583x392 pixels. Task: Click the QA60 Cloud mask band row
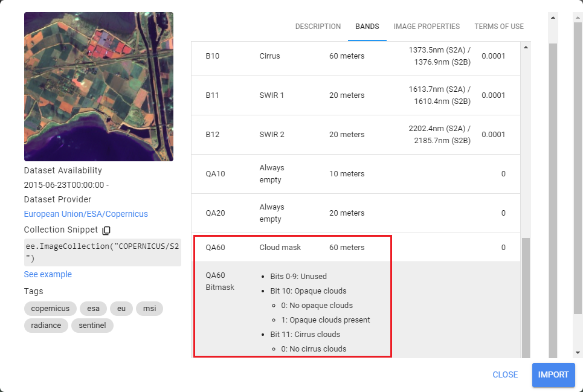tap(356, 248)
